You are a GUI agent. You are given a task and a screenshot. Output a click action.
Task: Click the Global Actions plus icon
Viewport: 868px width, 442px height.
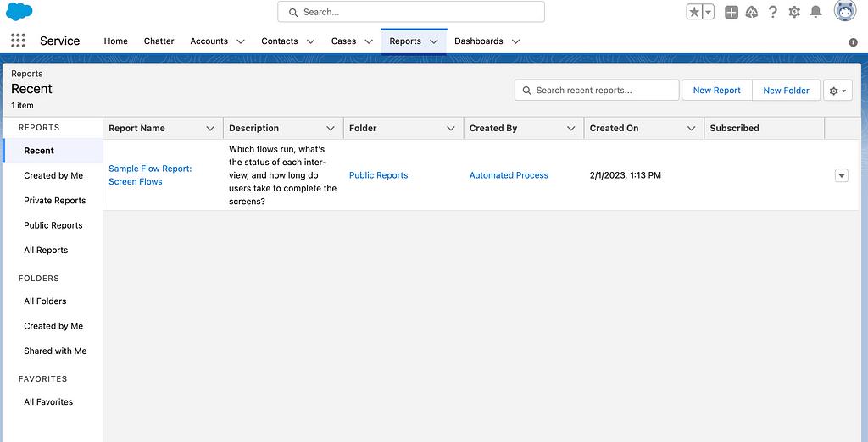point(731,12)
